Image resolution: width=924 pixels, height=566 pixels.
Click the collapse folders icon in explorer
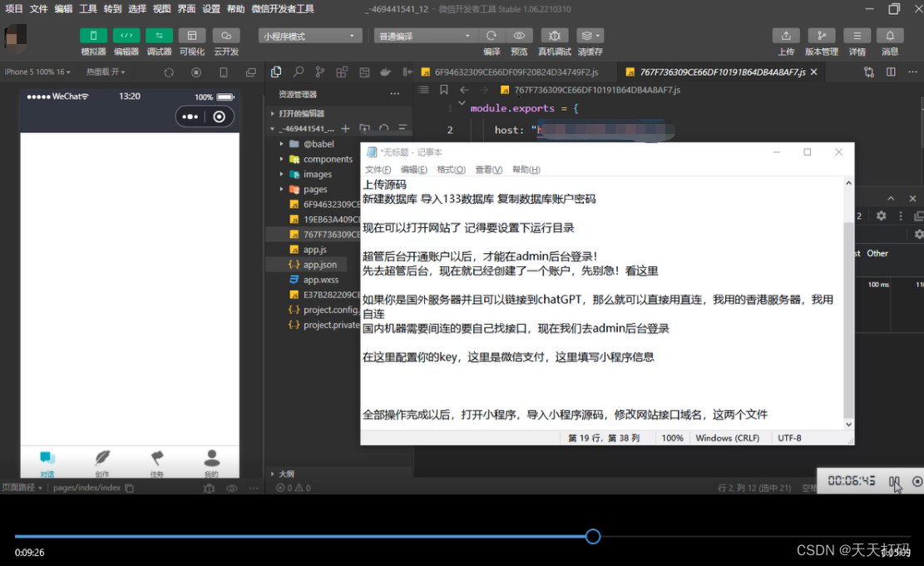point(403,128)
